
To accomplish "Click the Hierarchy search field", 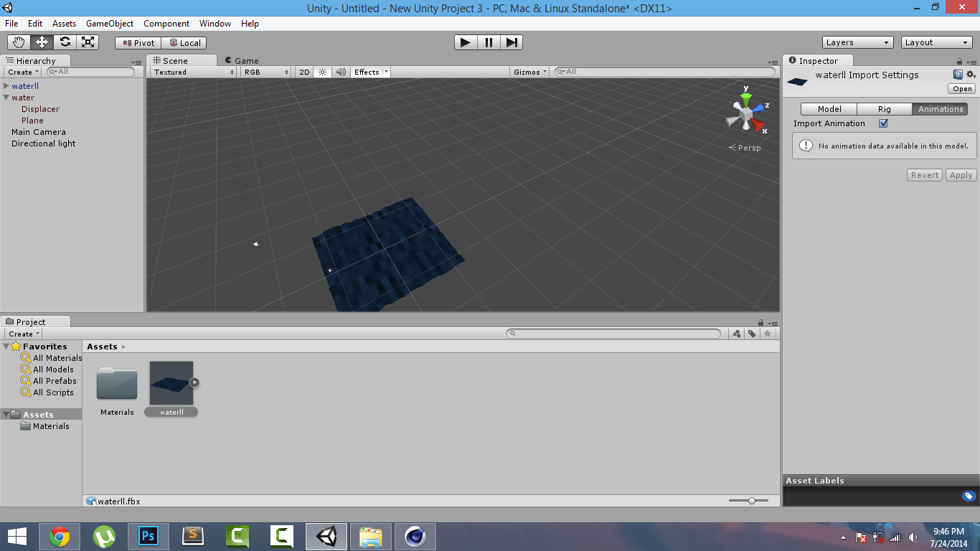I will tap(90, 72).
